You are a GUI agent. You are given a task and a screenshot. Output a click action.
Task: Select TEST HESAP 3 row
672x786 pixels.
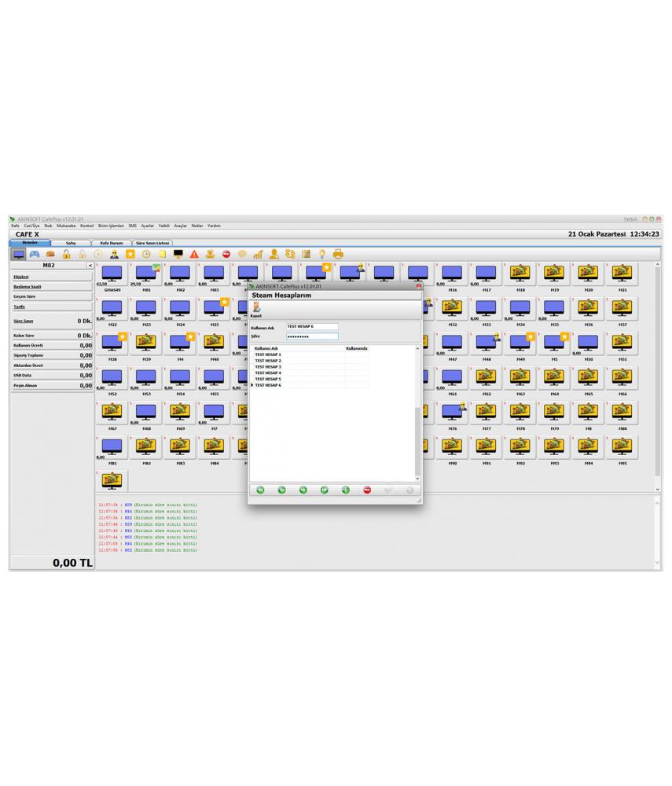(269, 366)
